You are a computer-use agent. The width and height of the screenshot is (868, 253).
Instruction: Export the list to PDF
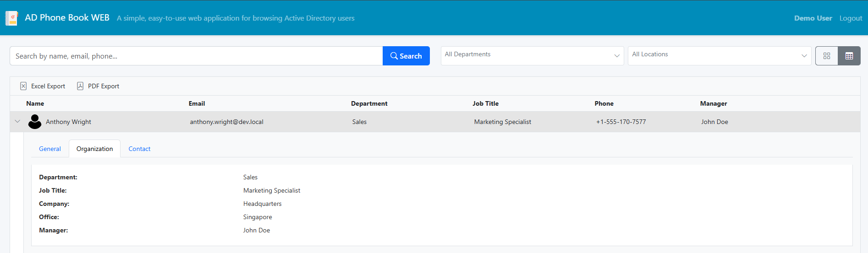(x=98, y=86)
